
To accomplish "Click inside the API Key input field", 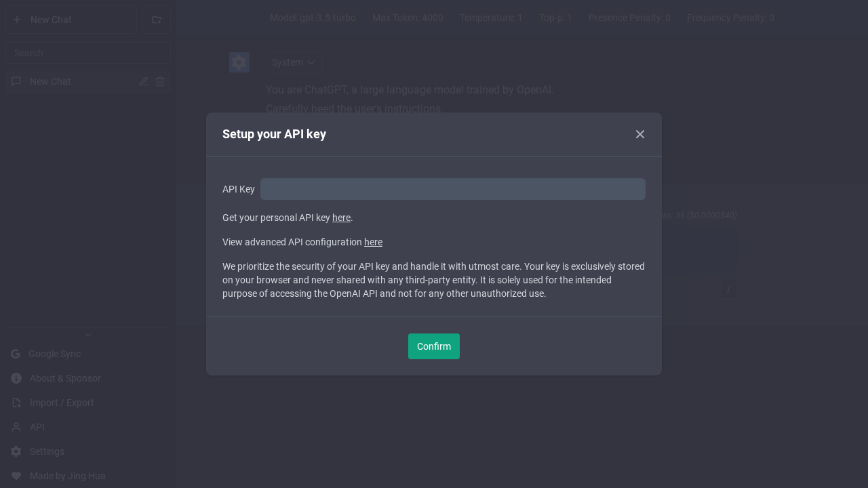I will (453, 189).
